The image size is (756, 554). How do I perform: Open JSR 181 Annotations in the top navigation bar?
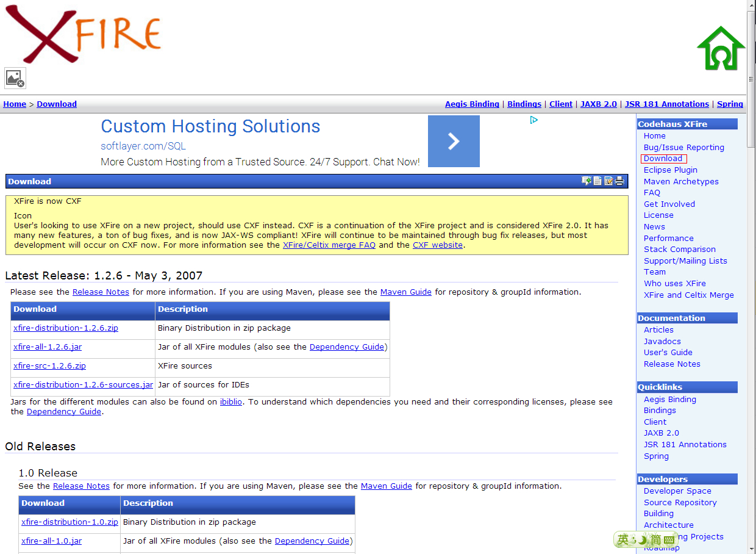[667, 104]
